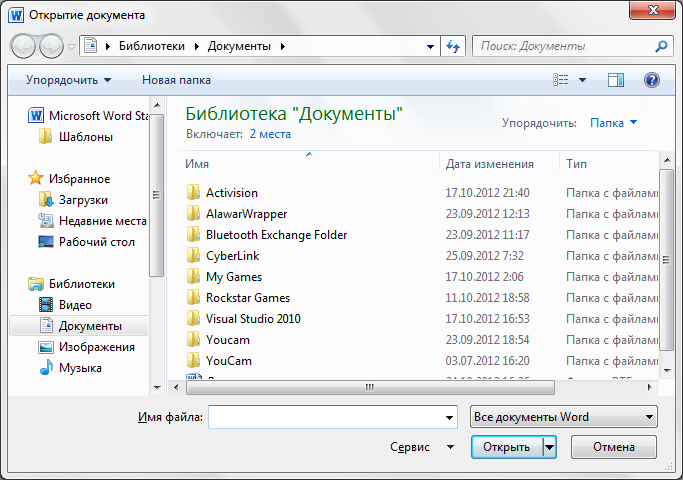
Task: Click the Библиотеки node in sidebar
Action: point(71,284)
